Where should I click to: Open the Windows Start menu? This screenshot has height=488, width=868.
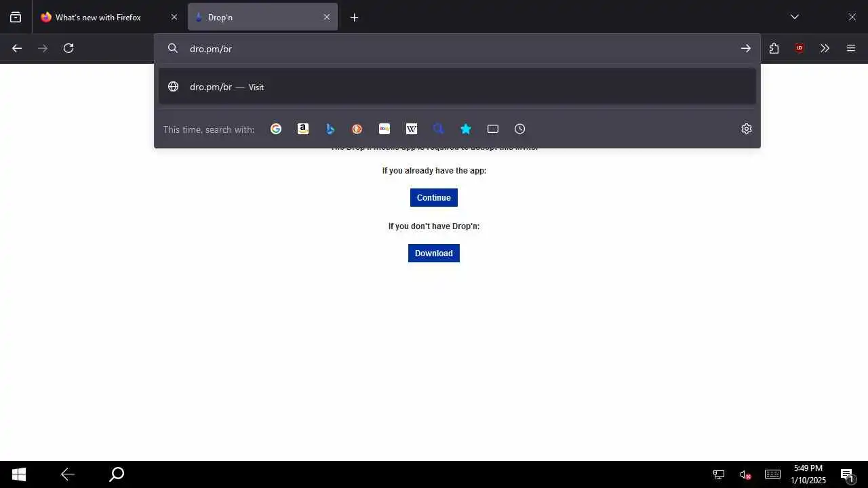tap(19, 474)
